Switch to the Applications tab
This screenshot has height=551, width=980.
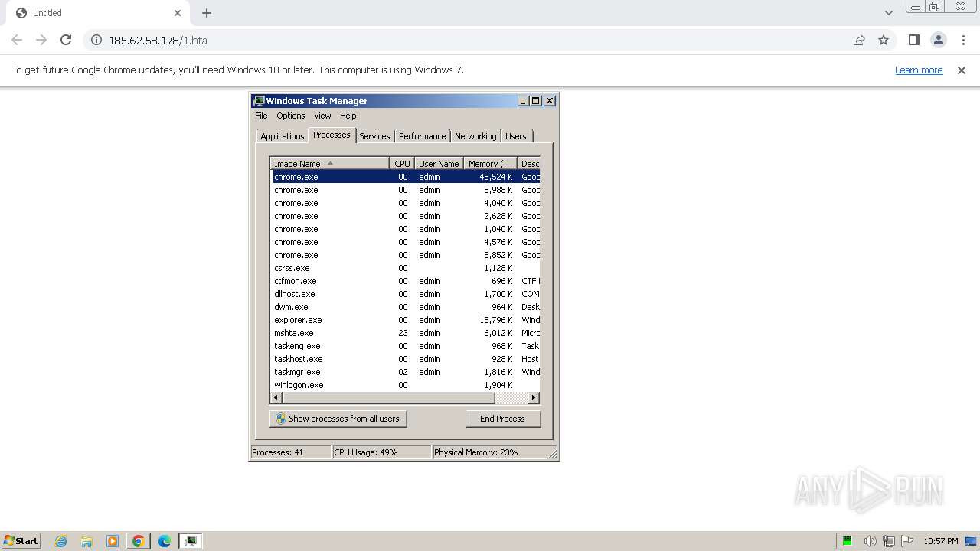tap(283, 136)
